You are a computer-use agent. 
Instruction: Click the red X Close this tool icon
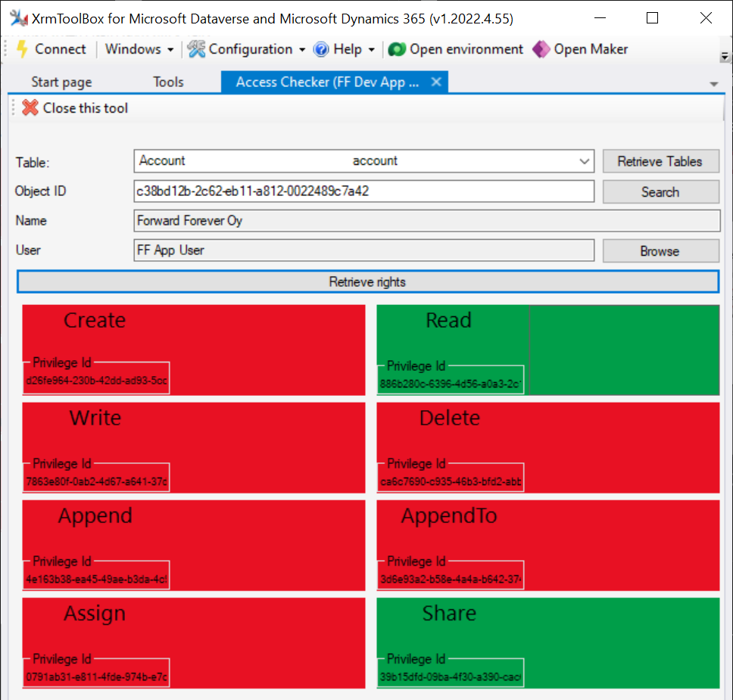click(x=30, y=108)
